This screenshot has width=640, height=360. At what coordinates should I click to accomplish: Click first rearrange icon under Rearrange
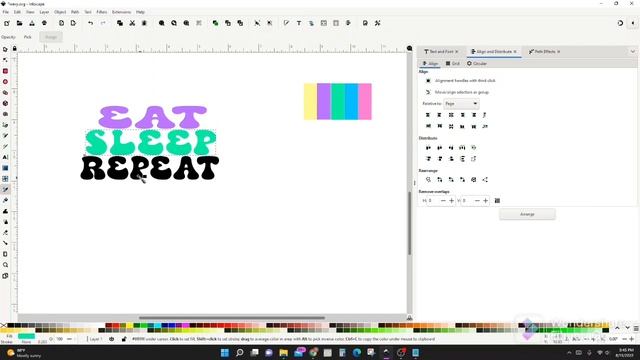coord(428,180)
